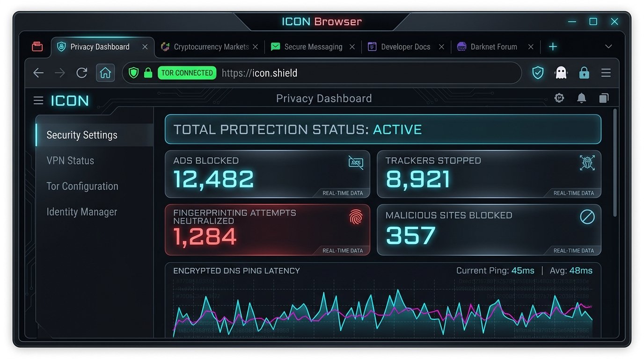Click the forward navigation arrow
Image resolution: width=644 pixels, height=359 pixels.
click(60, 73)
